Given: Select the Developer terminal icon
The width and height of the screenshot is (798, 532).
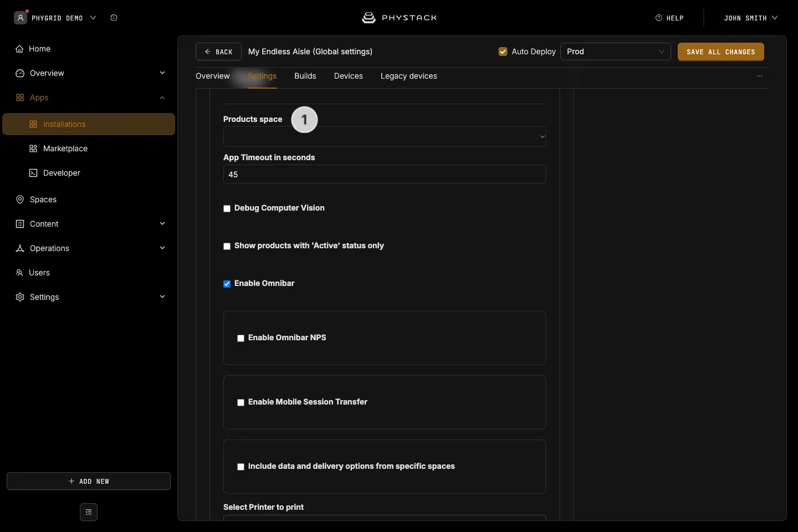Looking at the screenshot, I should (x=33, y=173).
